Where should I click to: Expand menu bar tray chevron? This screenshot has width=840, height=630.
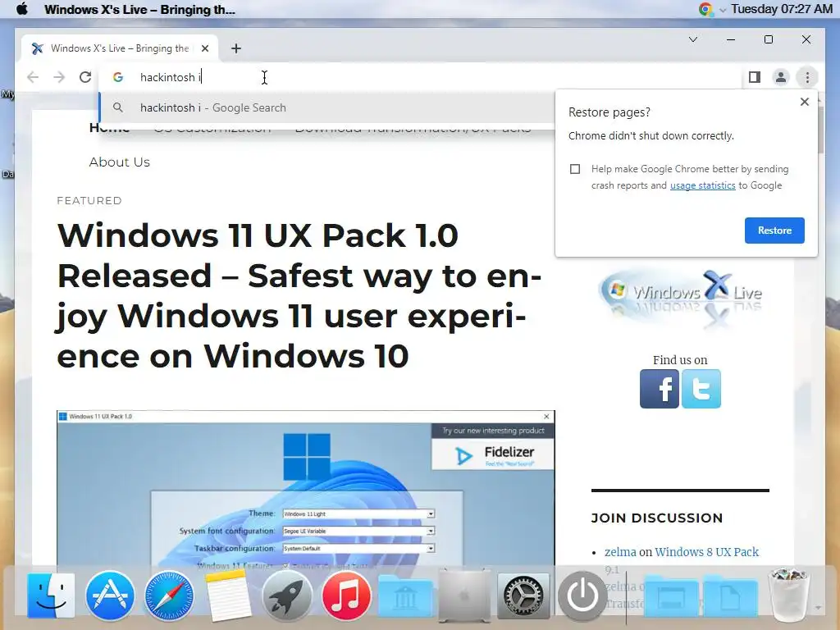pos(722,10)
